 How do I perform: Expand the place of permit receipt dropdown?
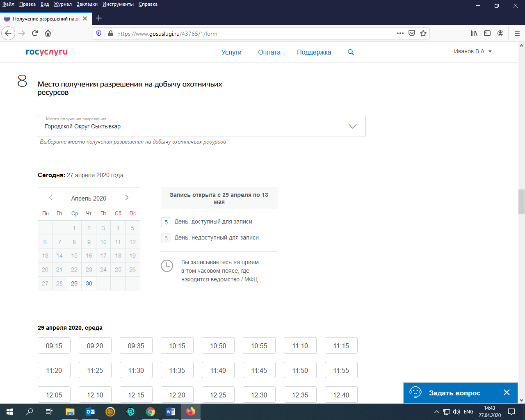(x=352, y=126)
